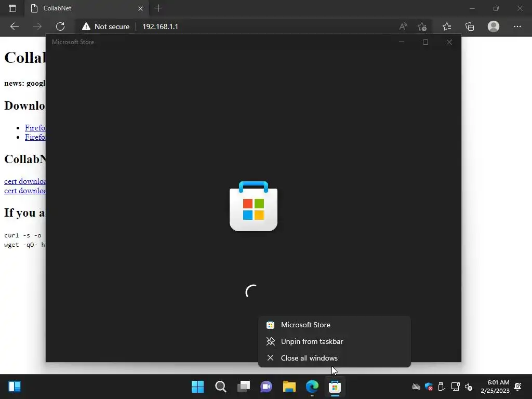Image resolution: width=532 pixels, height=399 pixels.
Task: Open Edge Collections button
Action: coord(470,26)
